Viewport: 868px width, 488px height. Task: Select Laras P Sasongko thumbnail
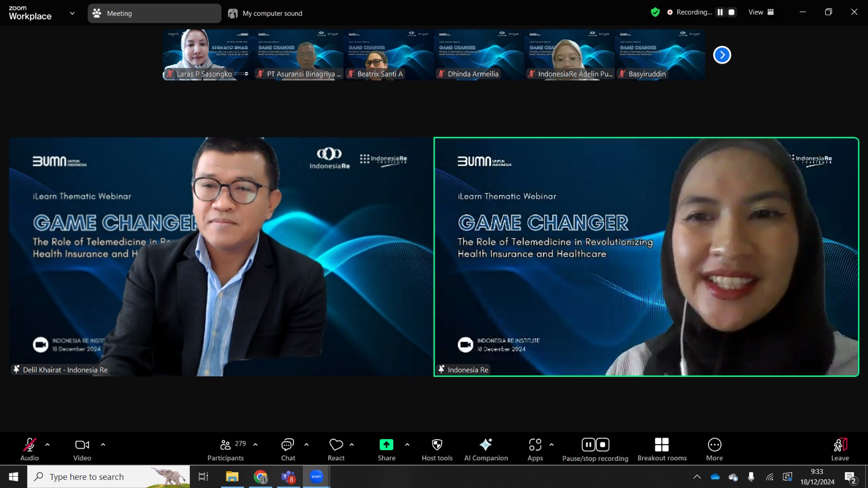coord(208,55)
